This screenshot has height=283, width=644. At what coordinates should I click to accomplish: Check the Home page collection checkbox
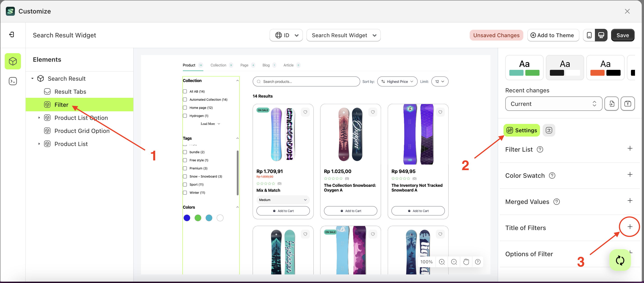[x=185, y=108]
